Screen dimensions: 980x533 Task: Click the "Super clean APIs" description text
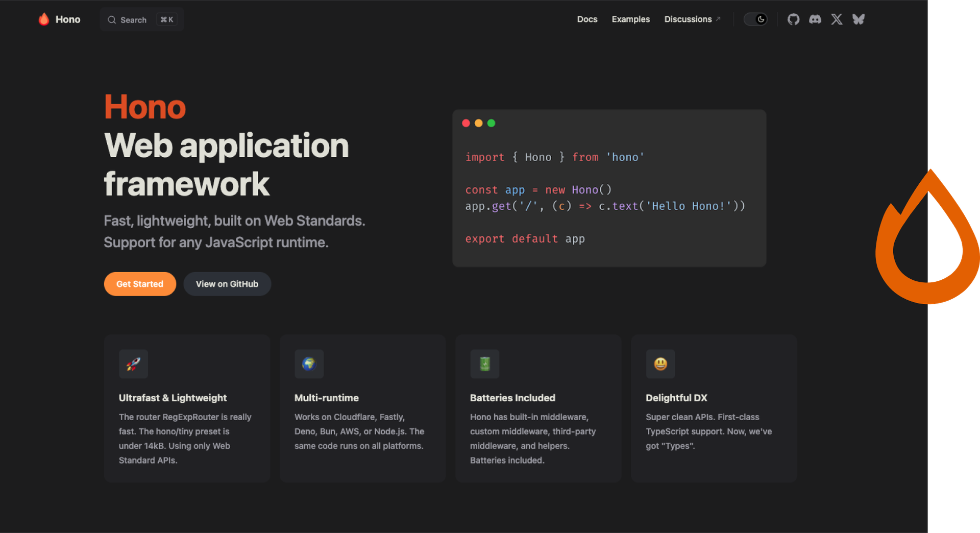[709, 431]
